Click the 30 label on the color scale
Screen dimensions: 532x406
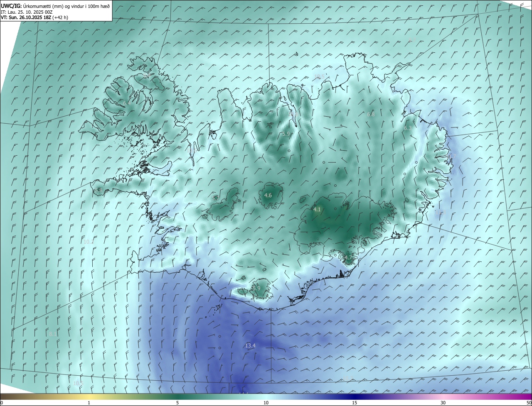tap(443, 403)
